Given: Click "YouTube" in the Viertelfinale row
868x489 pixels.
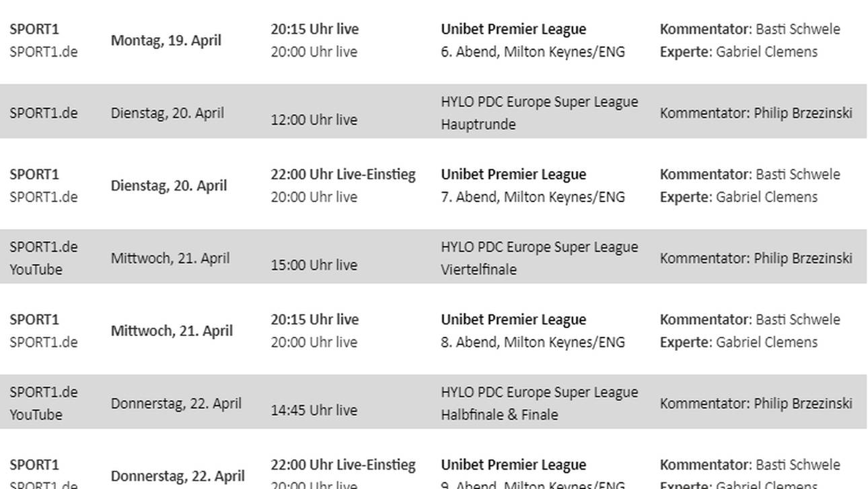Looking at the screenshot, I should [x=36, y=269].
